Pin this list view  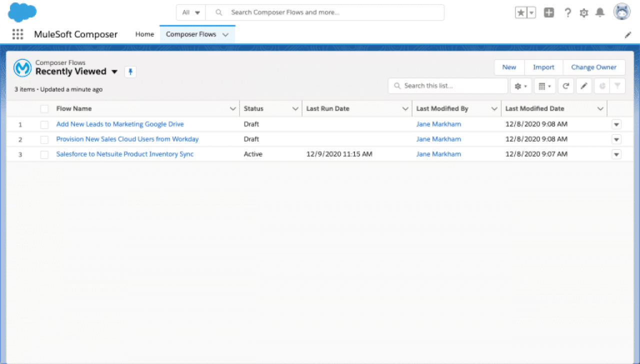coord(130,72)
